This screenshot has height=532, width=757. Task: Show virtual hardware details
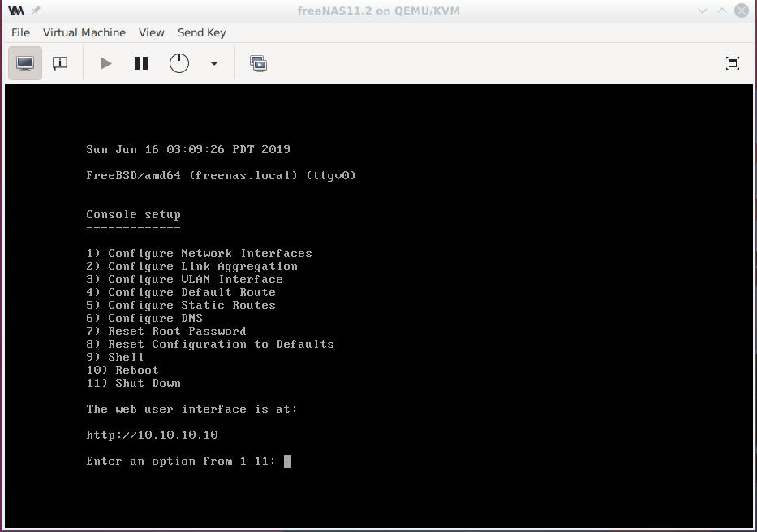(60, 63)
